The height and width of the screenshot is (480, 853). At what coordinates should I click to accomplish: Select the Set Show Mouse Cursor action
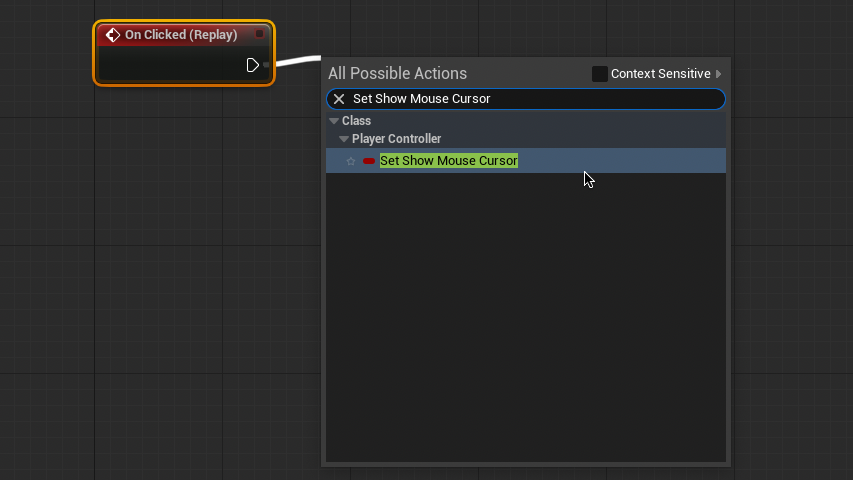pos(448,161)
